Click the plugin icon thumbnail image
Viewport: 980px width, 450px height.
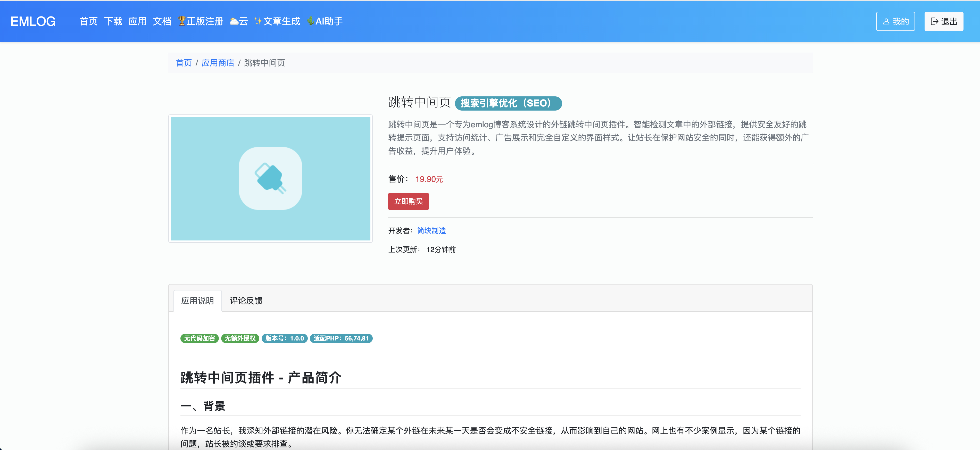pos(270,178)
